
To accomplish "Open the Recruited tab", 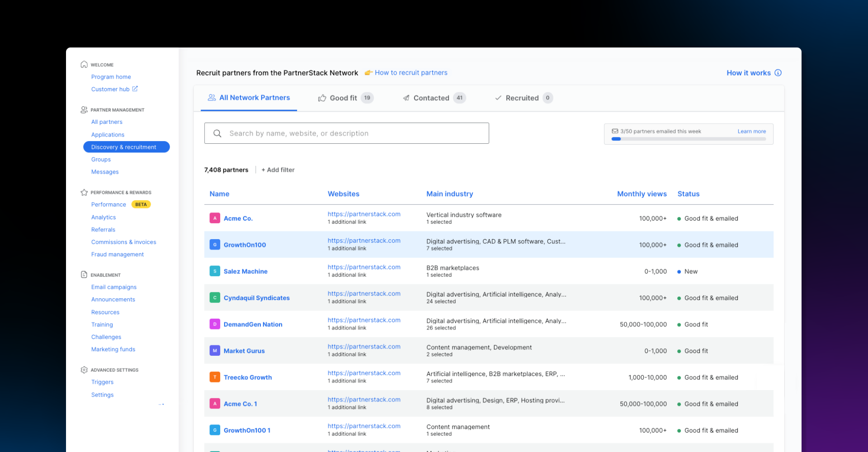I will [x=524, y=98].
